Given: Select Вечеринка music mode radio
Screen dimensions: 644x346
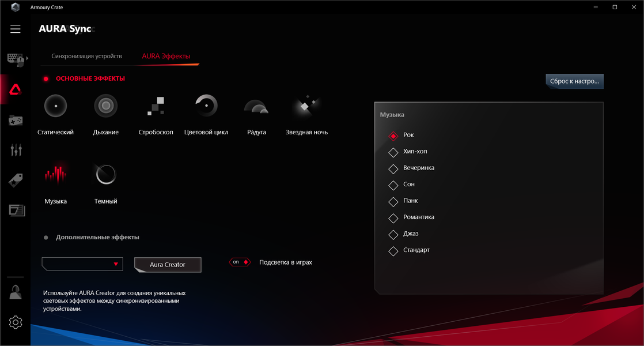Looking at the screenshot, I should 393,168.
